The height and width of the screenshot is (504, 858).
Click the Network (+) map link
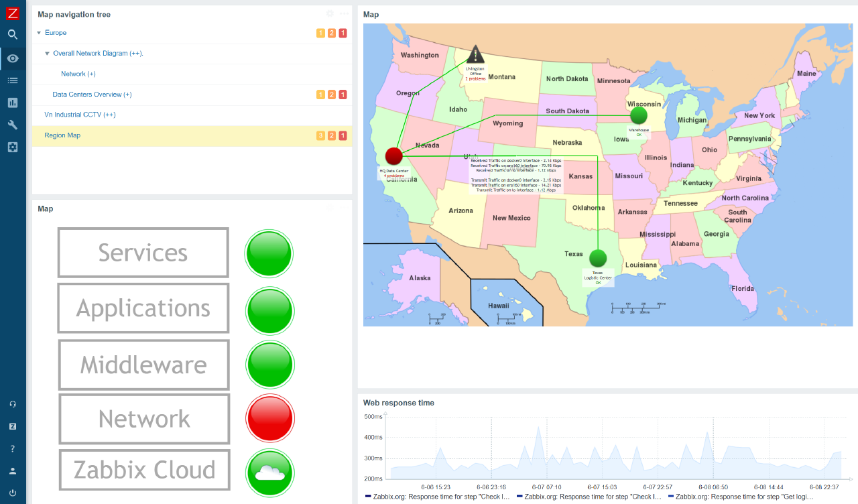coord(78,74)
